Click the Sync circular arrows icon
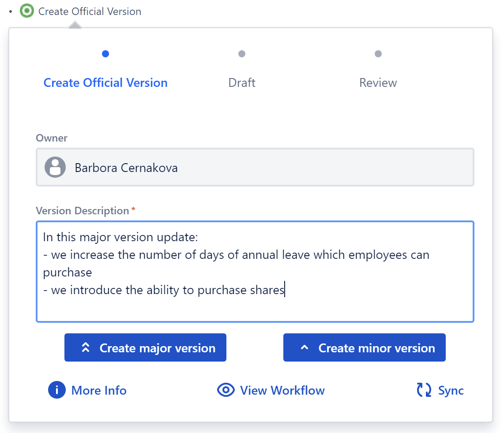 [424, 390]
